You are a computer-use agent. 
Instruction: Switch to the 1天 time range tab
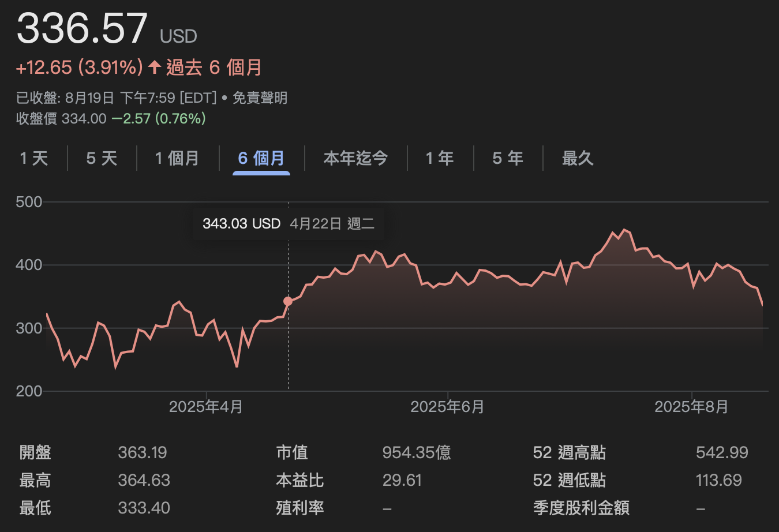(x=33, y=158)
